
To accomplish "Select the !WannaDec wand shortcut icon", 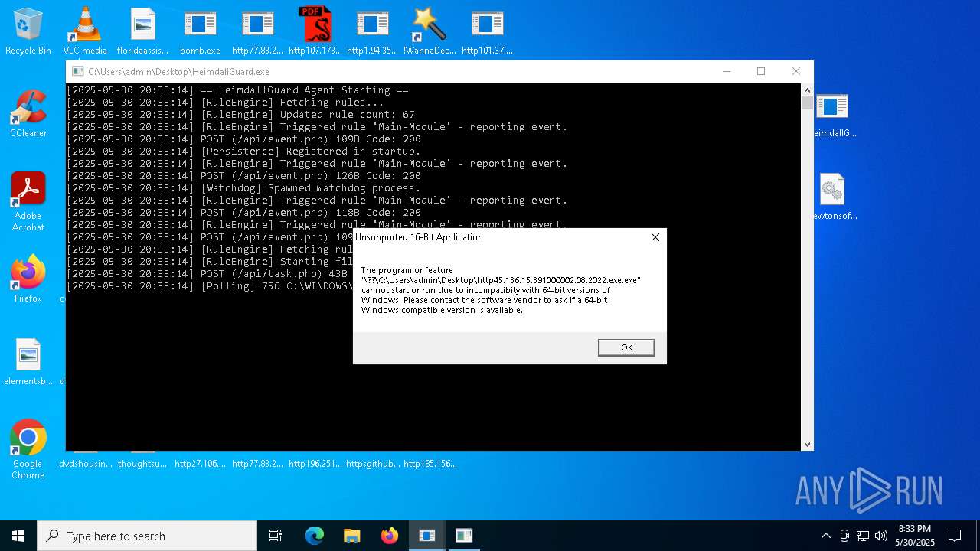I will point(430,31).
